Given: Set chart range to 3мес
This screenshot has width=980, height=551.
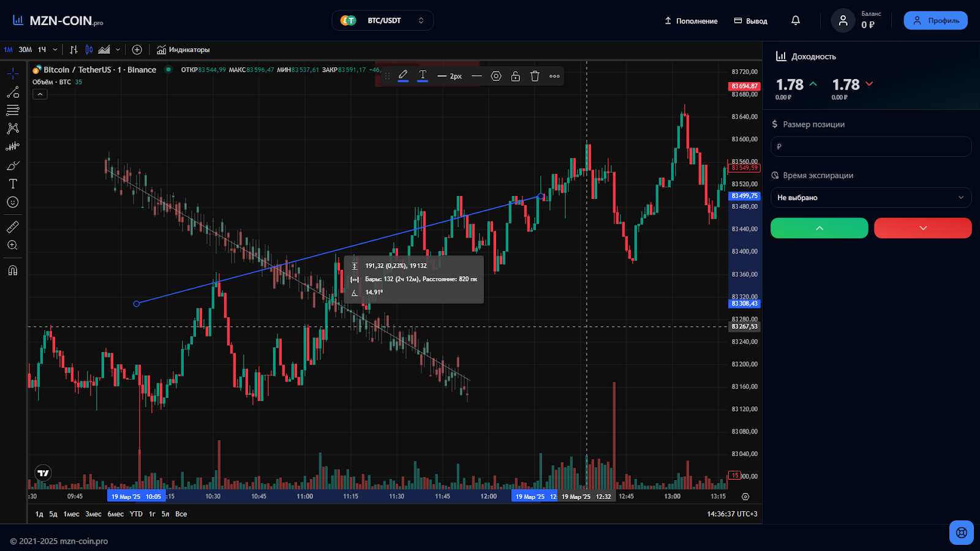Looking at the screenshot, I should click(94, 514).
